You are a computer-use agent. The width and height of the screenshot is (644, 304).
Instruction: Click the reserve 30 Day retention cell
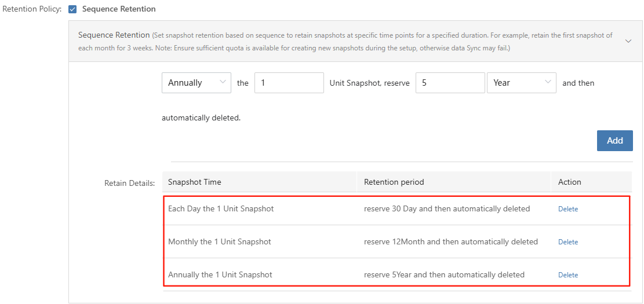tap(447, 208)
